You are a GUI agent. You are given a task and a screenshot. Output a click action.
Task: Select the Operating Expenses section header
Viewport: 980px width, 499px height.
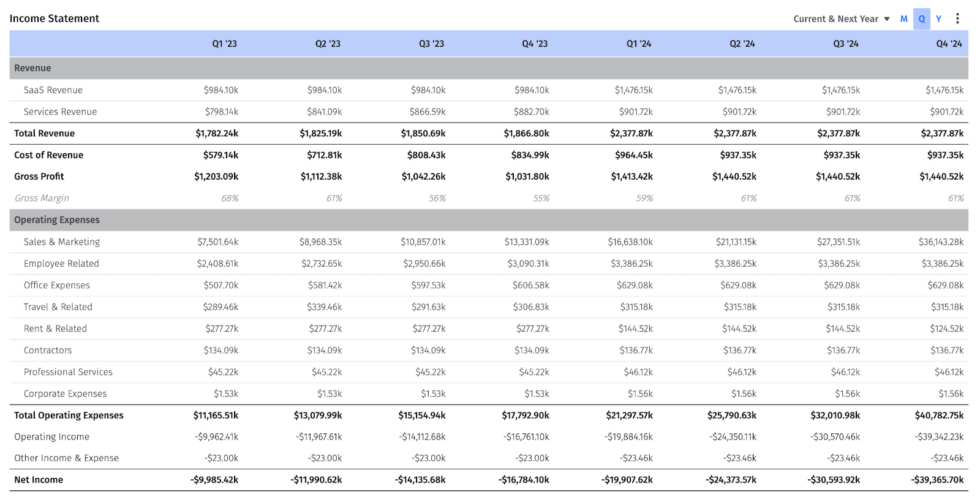pos(489,220)
